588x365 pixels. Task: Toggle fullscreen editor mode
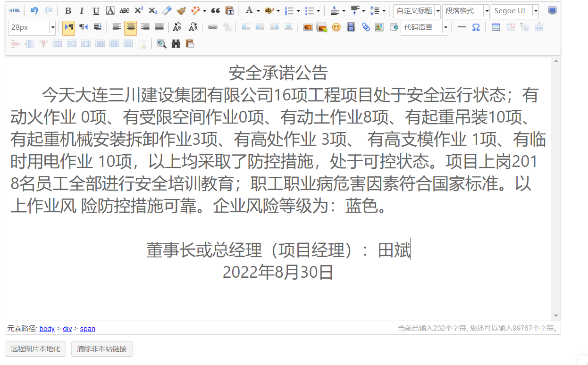[x=552, y=10]
